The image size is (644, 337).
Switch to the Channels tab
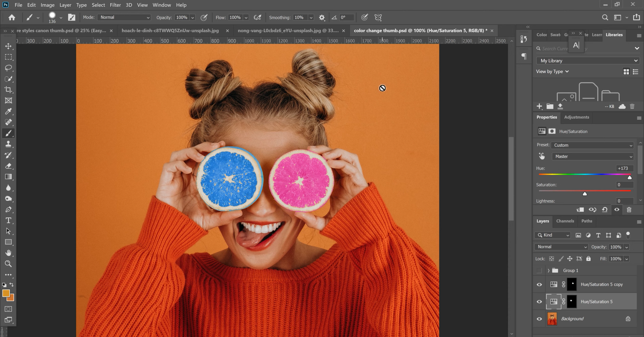point(565,221)
